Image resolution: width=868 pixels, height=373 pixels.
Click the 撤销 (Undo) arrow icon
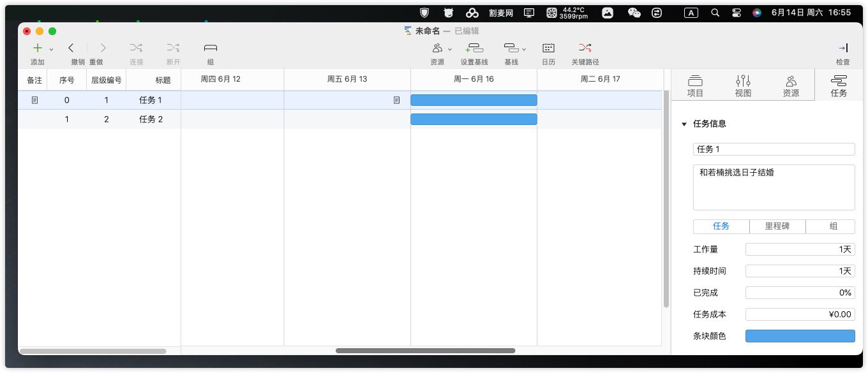click(71, 48)
